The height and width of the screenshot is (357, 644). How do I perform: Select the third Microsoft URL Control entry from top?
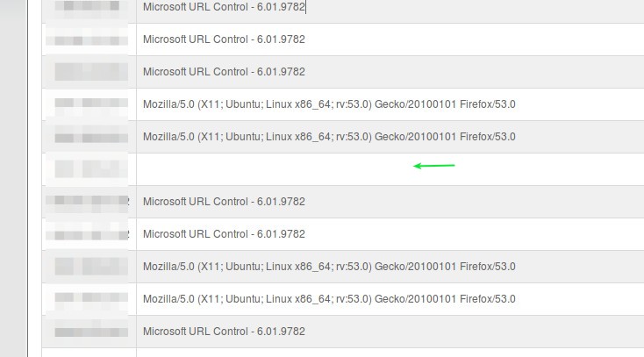(224, 72)
